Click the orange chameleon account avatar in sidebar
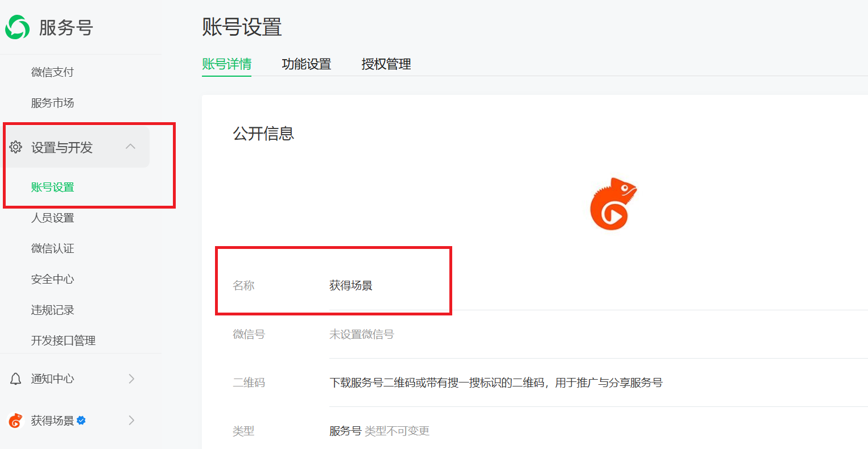The height and width of the screenshot is (449, 868). (x=15, y=421)
